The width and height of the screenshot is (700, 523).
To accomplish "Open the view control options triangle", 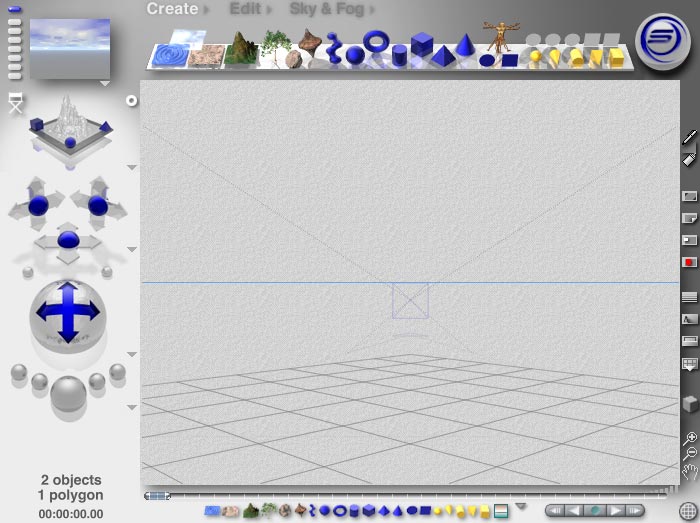I will pos(131,166).
